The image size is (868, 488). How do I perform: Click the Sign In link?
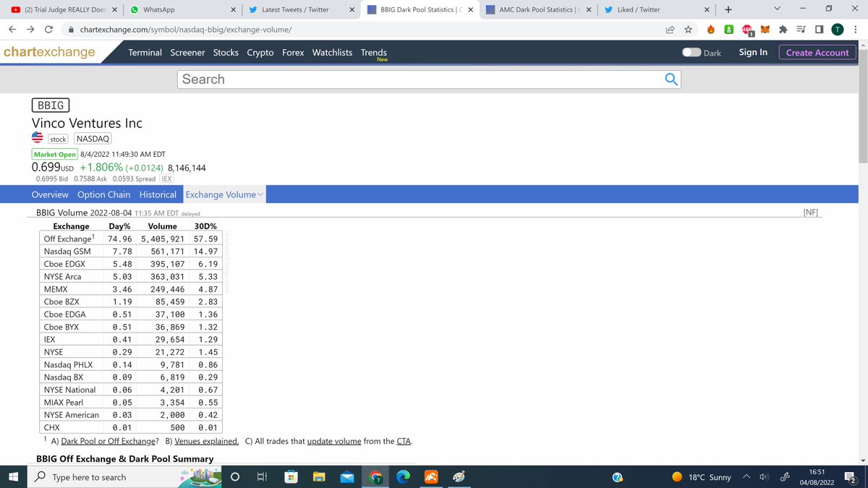point(753,52)
